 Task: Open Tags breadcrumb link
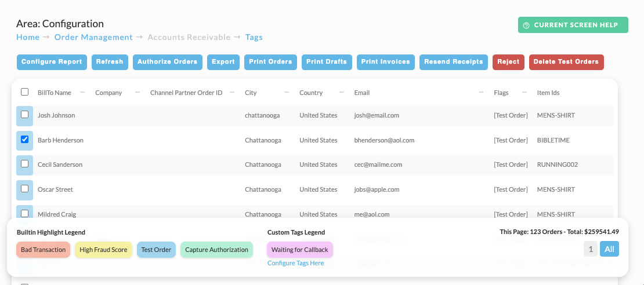pos(254,37)
